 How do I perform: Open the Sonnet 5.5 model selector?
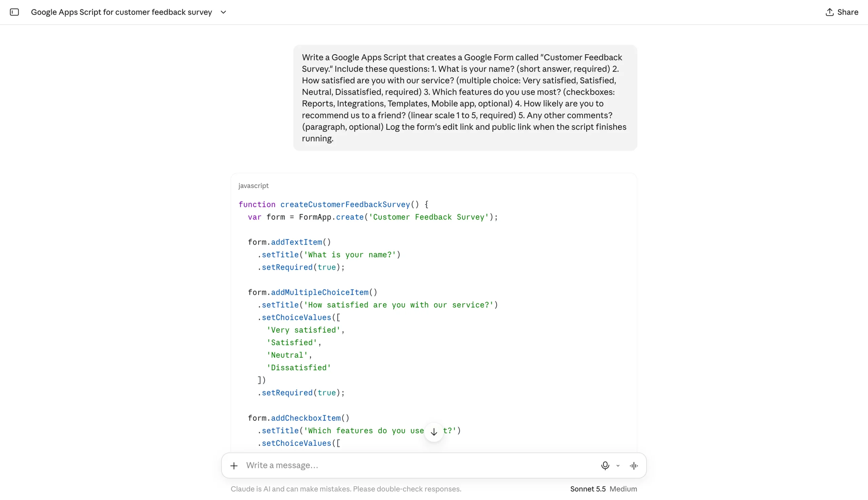588,489
